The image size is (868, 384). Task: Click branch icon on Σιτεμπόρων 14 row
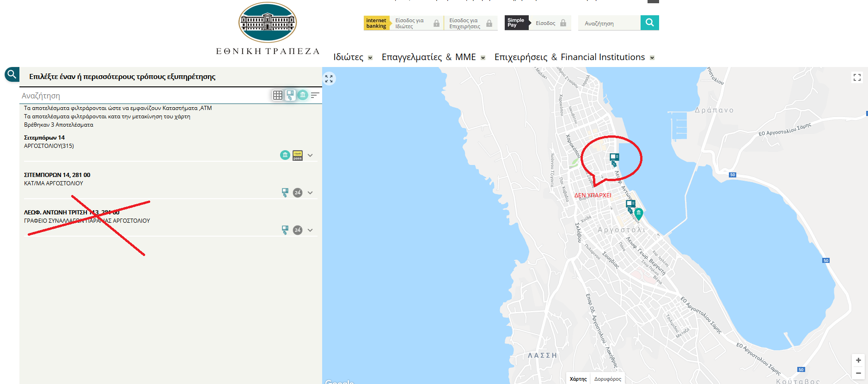285,155
